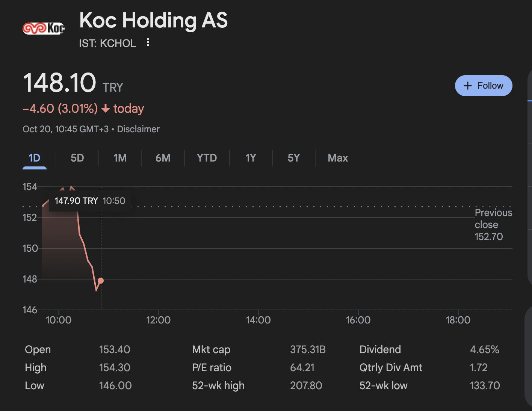
Task: Click the red down arrow beside today
Action: [106, 109]
